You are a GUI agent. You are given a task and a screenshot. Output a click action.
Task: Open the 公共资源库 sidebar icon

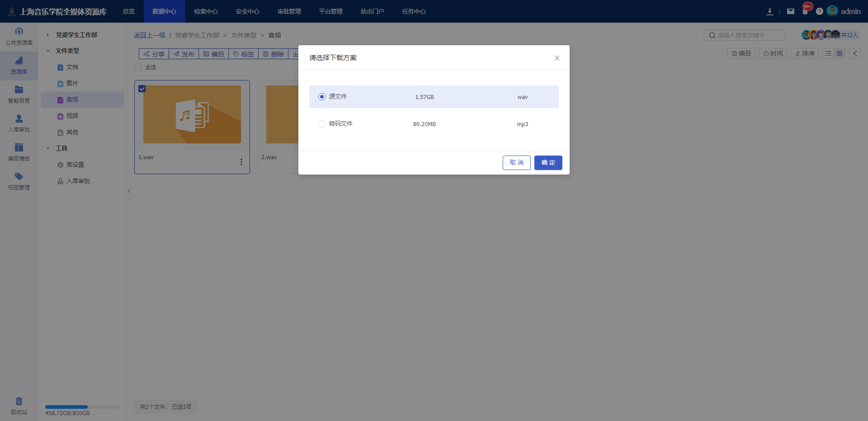(19, 36)
